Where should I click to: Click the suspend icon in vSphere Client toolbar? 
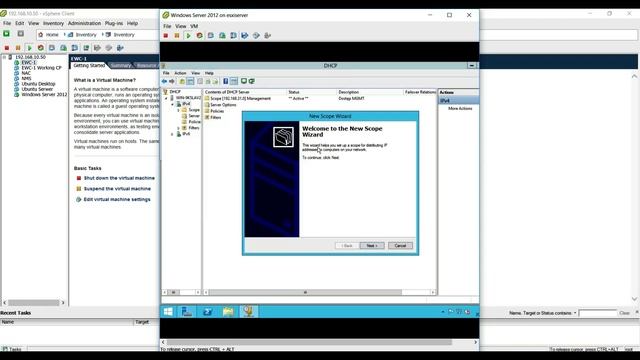pos(18,48)
